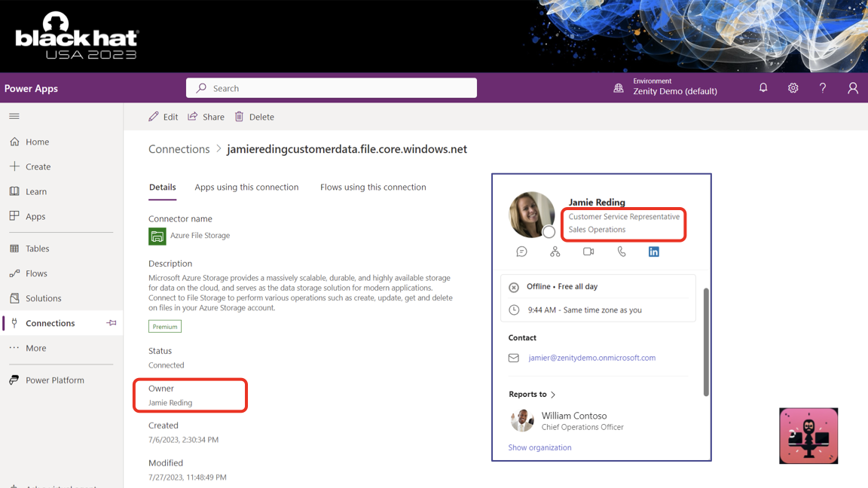Click the Connected status text
The width and height of the screenshot is (868, 488).
point(166,365)
